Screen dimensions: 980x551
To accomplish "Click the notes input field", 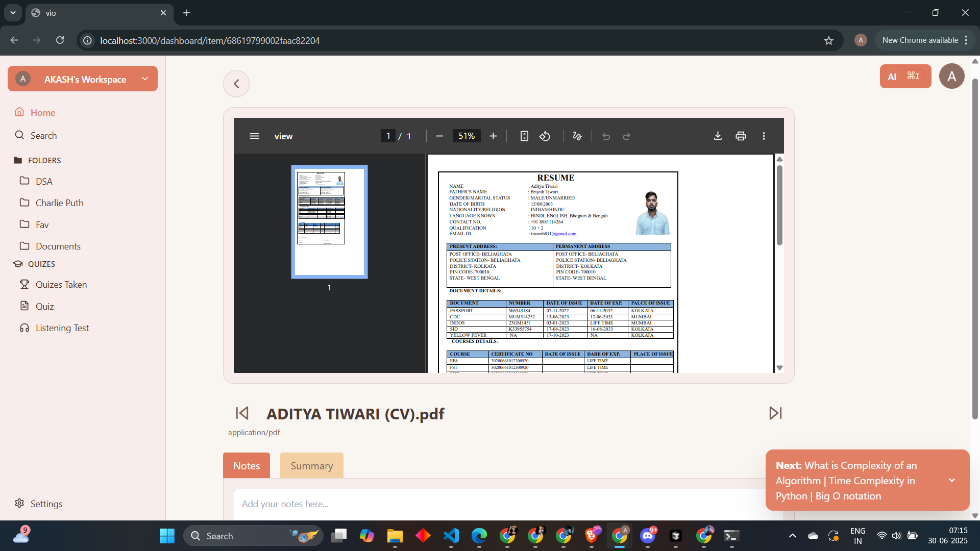I will tap(500, 504).
